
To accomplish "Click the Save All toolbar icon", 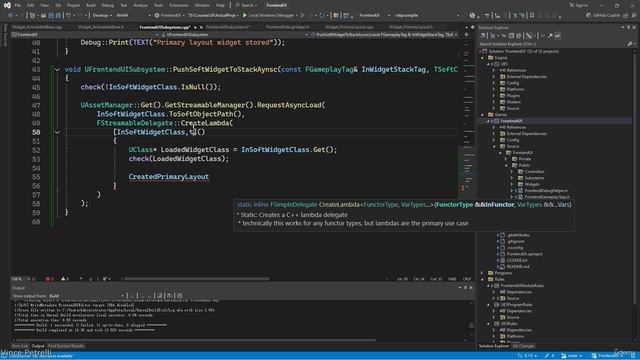I will pos(58,16).
